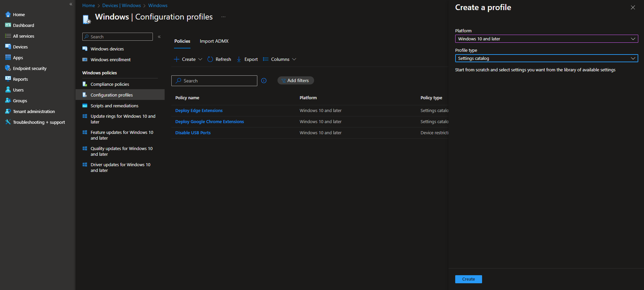Viewport: 644px width, 290px height.
Task: Click the Reports icon in left navigation
Action: [x=8, y=79]
